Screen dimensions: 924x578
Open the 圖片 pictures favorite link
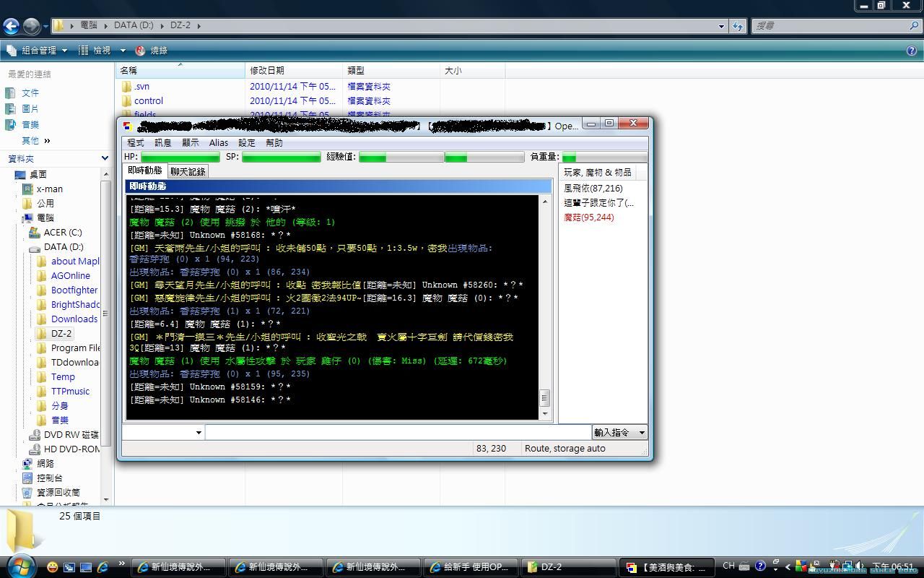[x=10, y=108]
